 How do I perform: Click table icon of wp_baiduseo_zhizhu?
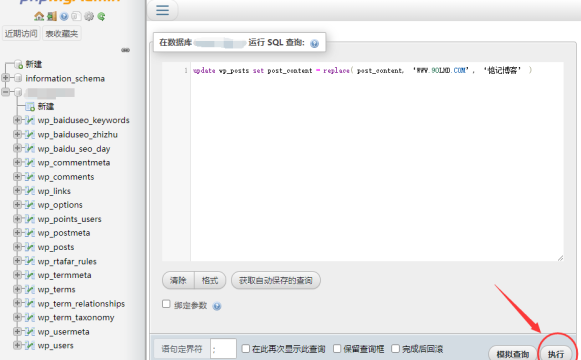coord(30,134)
